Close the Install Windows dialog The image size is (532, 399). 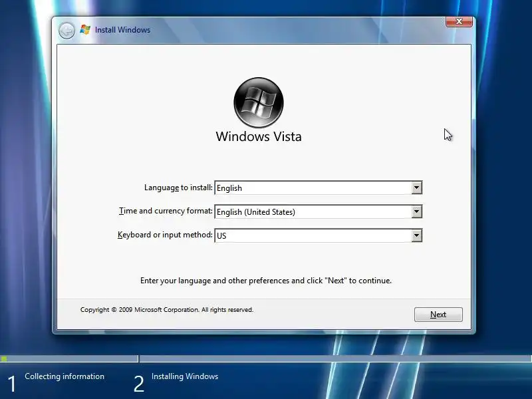coord(459,21)
